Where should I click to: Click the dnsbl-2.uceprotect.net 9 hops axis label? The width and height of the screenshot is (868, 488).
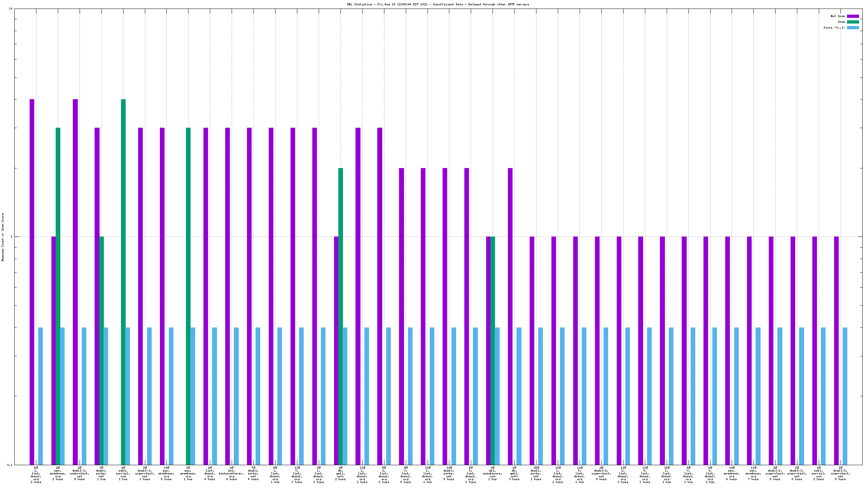(x=601, y=473)
